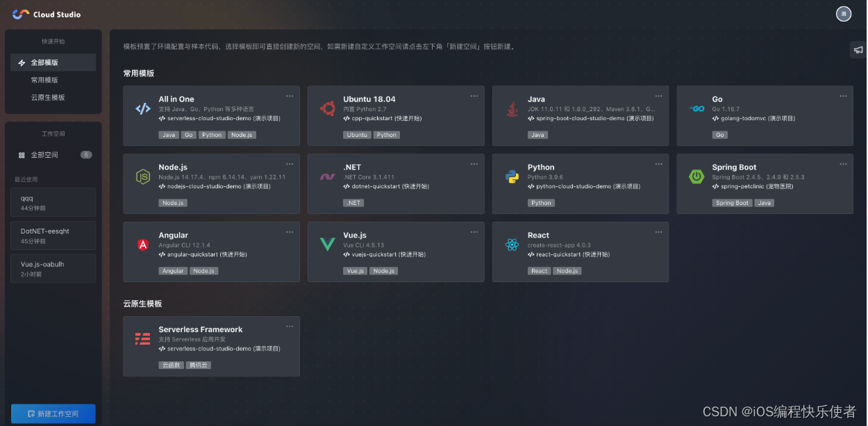Open the Spring Boot card's more menu

point(843,164)
